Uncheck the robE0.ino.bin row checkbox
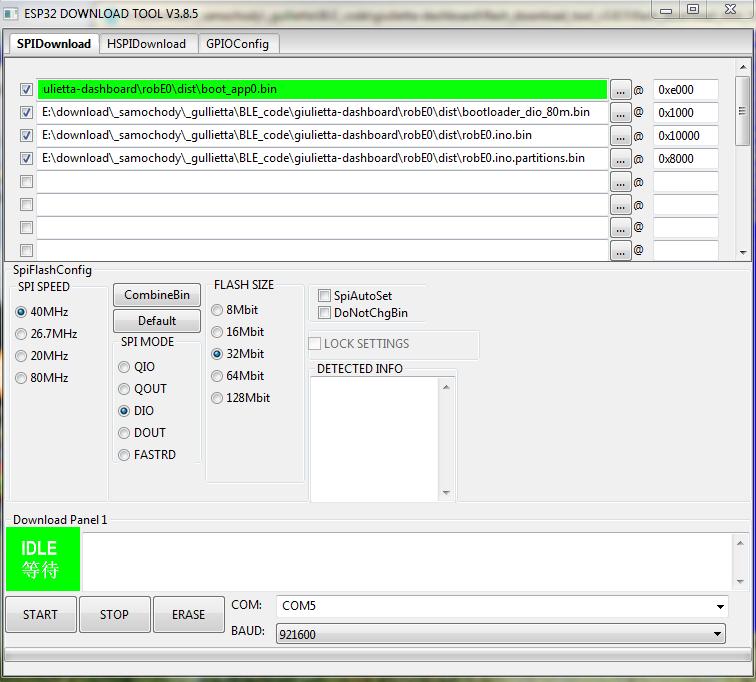This screenshot has height=682, width=756. tap(26, 135)
